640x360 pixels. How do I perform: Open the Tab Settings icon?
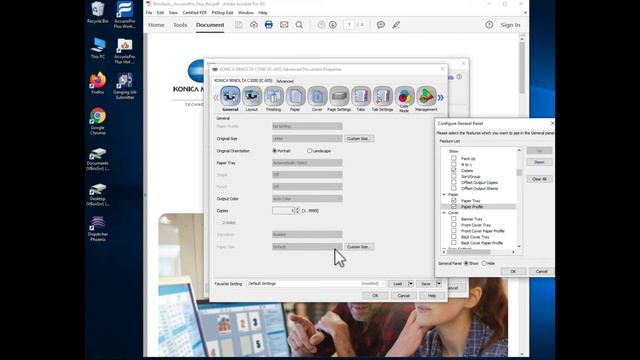point(382,96)
